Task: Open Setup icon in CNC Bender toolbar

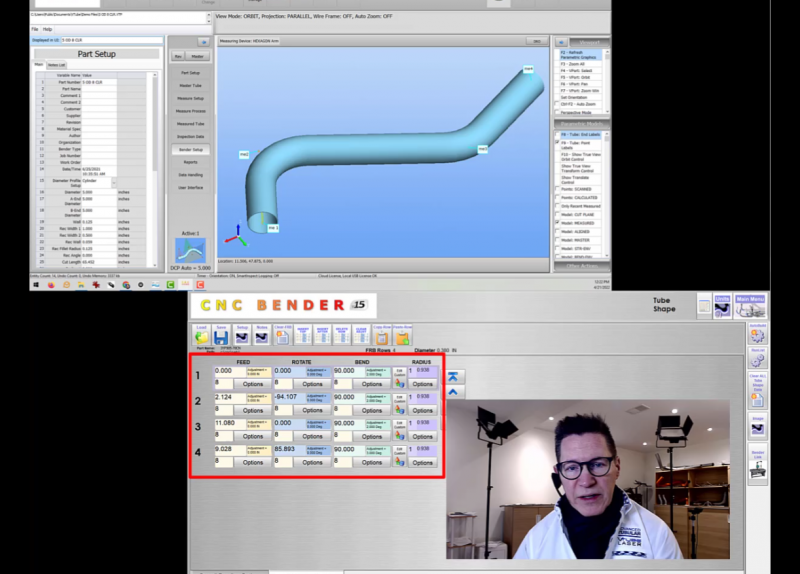Action: click(242, 337)
